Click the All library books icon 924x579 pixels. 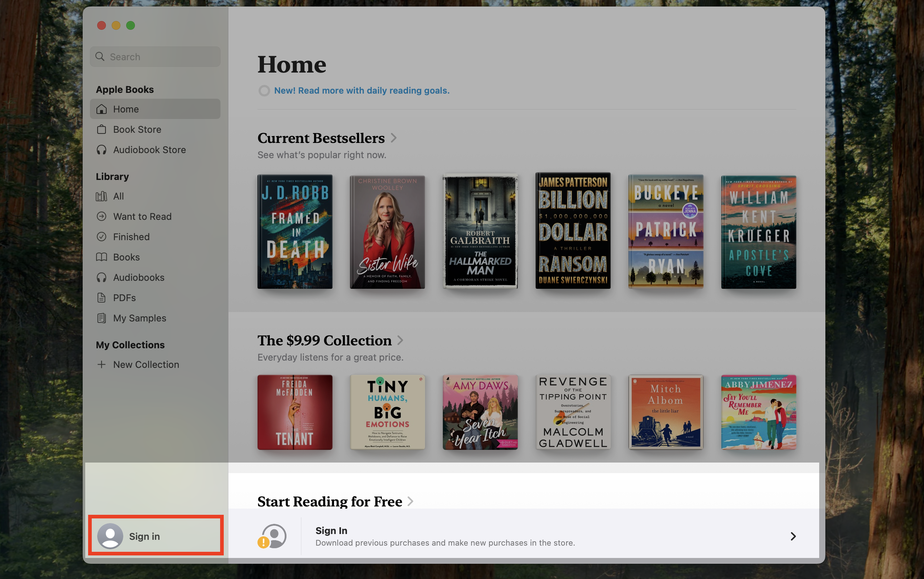[x=102, y=196]
